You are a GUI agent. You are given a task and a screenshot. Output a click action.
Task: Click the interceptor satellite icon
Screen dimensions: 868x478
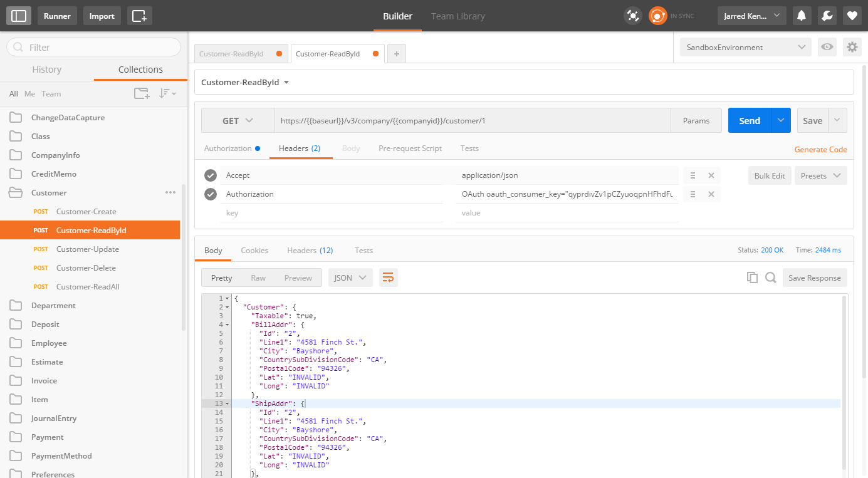(633, 16)
